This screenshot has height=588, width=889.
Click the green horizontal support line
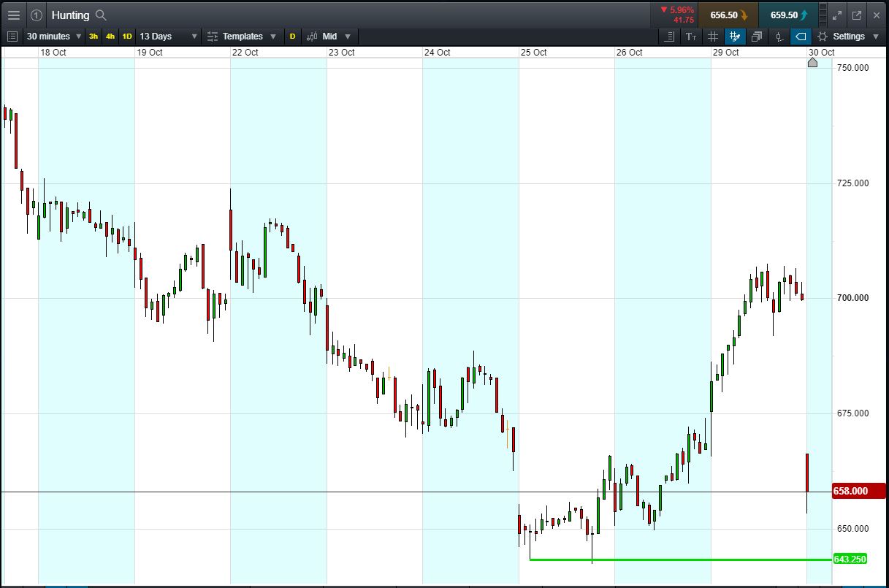coord(681,560)
